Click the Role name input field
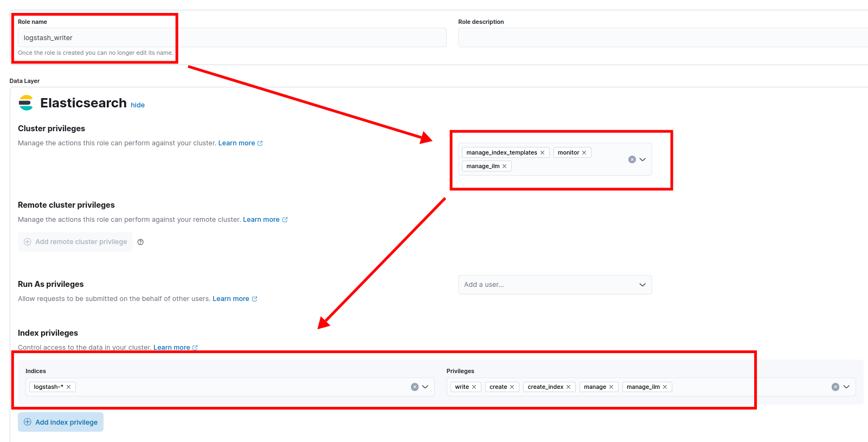The height and width of the screenshot is (442, 868). [232, 37]
